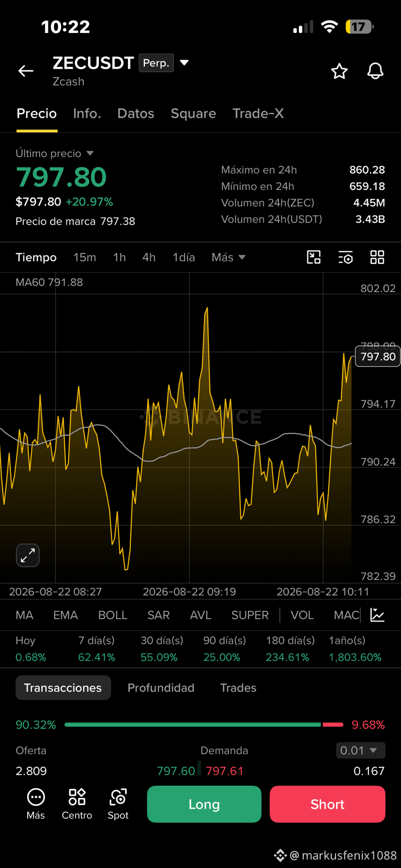Tap the 797.80 current price tag on chart
This screenshot has height=868, width=401.
[378, 357]
